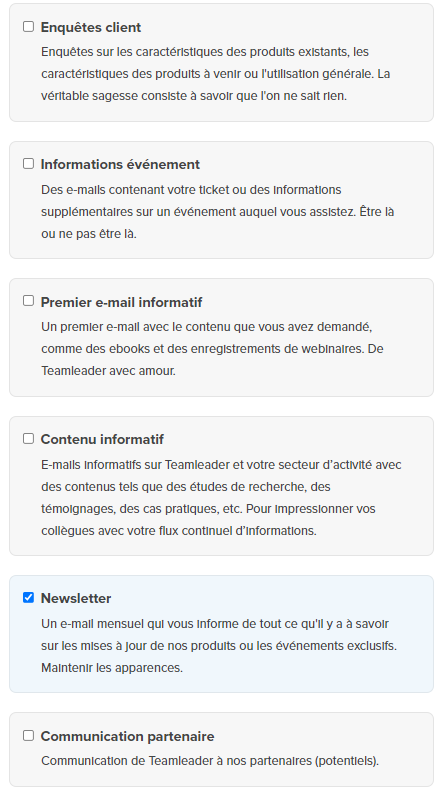This screenshot has height=793, width=447.
Task: Uncheck the Newsletter checkbox
Action: [28, 598]
